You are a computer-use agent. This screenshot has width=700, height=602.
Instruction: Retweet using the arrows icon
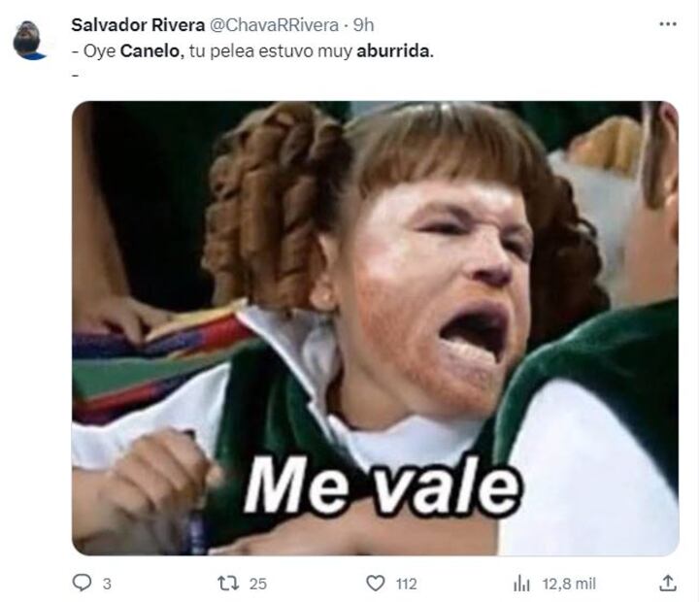coord(228,584)
